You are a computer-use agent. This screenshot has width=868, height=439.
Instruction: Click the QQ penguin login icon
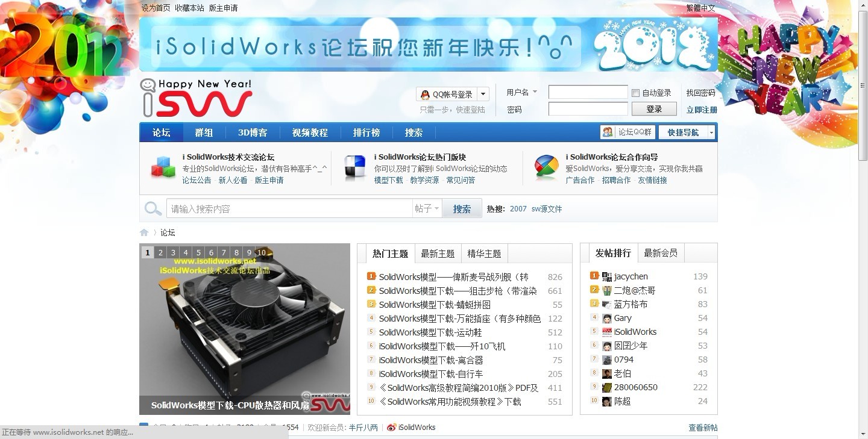click(425, 95)
